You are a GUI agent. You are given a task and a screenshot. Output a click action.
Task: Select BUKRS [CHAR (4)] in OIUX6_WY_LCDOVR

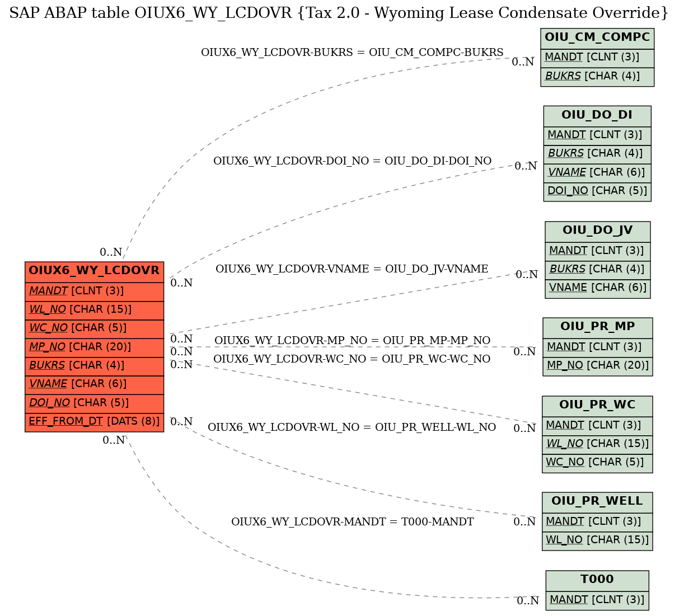point(94,366)
